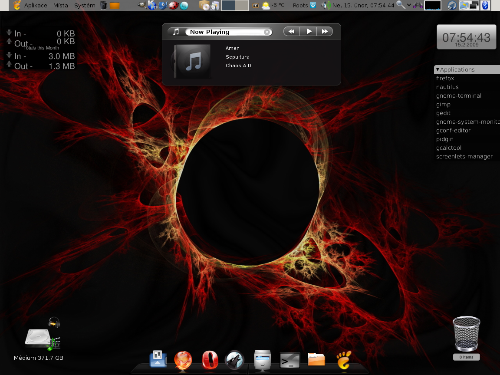Launch gnome-system-monitor from the Applications list

468,122
